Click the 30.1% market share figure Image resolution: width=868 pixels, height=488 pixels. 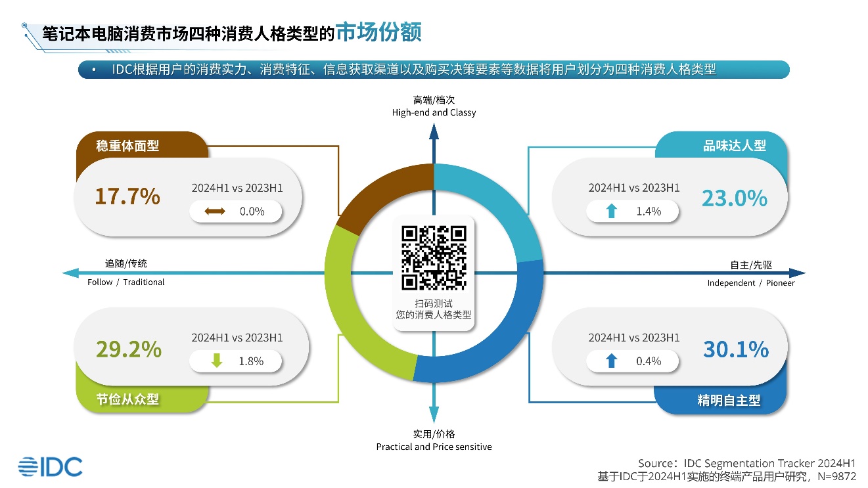tap(735, 349)
